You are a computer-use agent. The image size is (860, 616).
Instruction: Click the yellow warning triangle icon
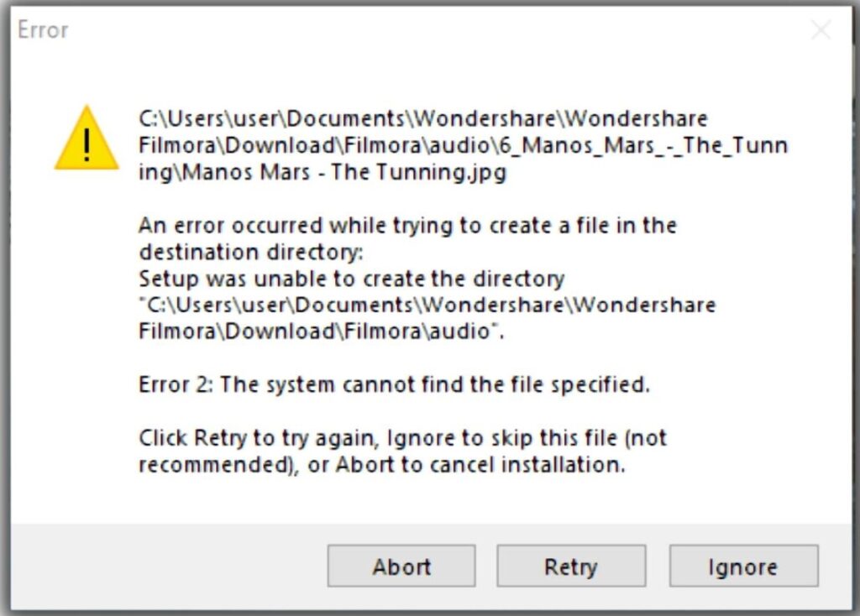pos(87,138)
